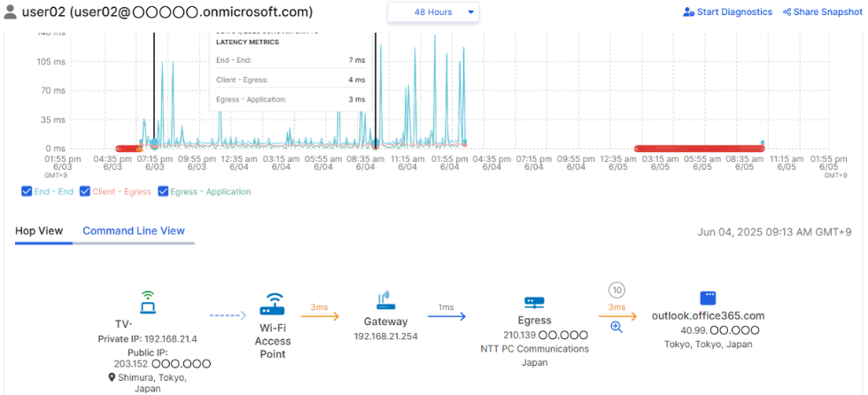868x395 pixels.
Task: Click the Private IP: 192.168.21.4 text
Action: 147,339
